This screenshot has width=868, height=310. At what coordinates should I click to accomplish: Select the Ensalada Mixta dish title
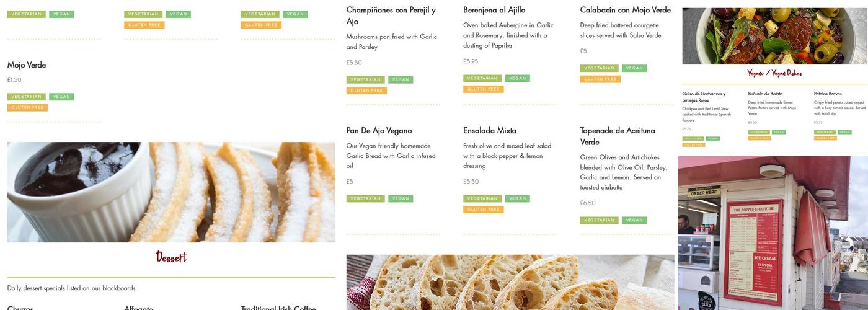tap(489, 131)
